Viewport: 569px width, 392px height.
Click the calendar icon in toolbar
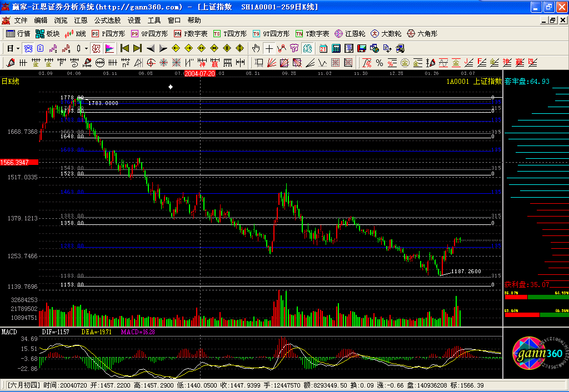click(323, 48)
